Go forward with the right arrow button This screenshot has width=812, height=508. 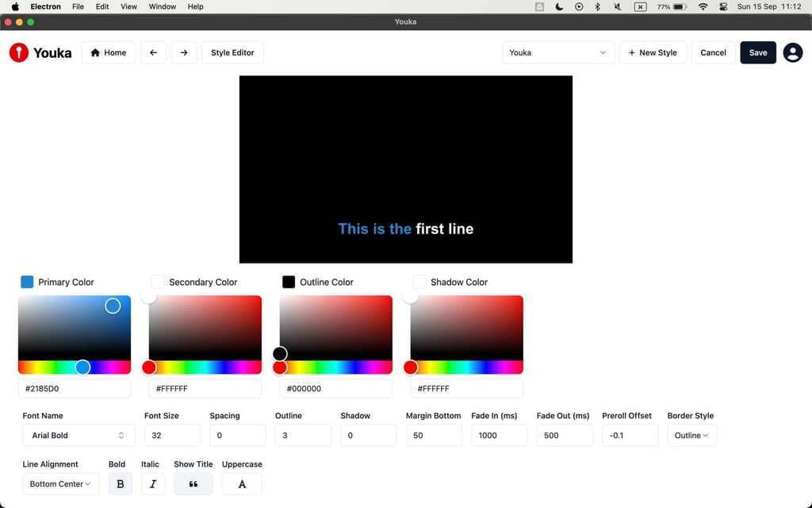[x=184, y=52]
